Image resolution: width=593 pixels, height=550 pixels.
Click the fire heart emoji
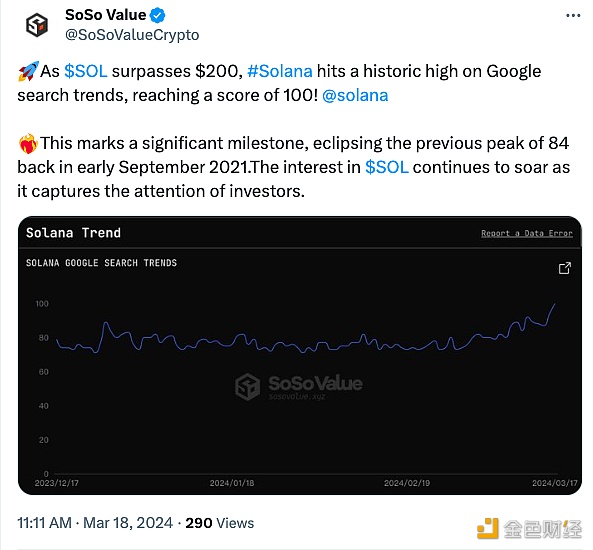(x=28, y=144)
